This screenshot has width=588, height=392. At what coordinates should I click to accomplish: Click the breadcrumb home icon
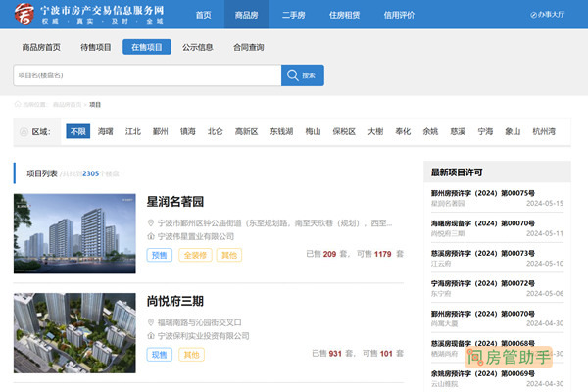click(18, 104)
